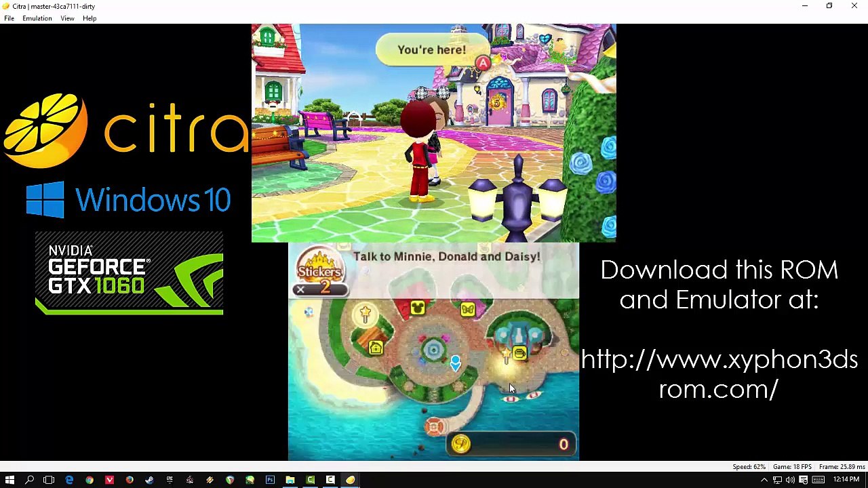Click the gold P coin icon
Viewport: 868px width, 488px height.
click(x=461, y=444)
